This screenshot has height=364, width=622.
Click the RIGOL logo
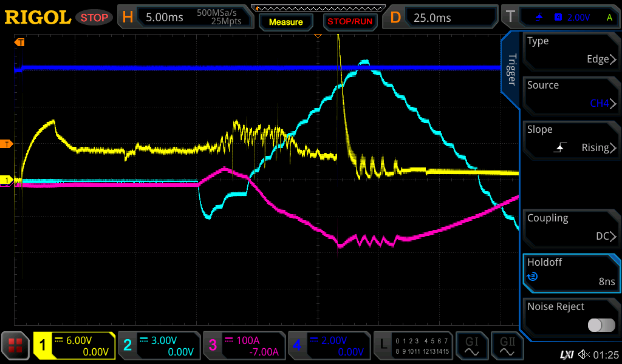(x=38, y=18)
